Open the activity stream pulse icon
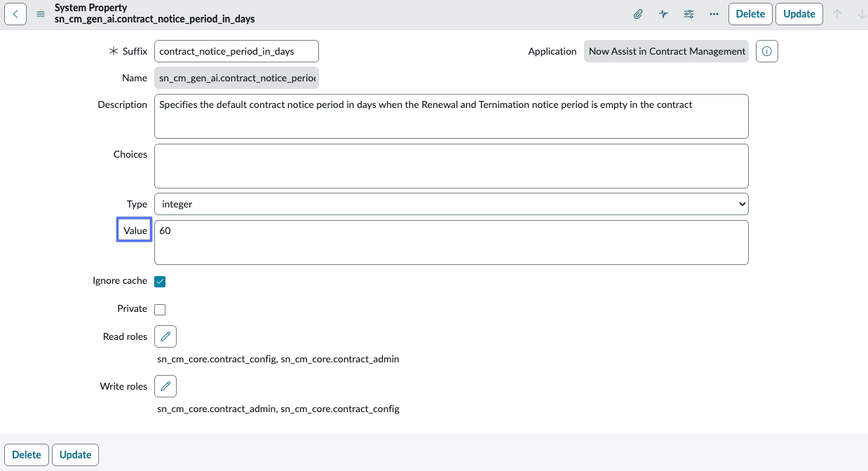Screen dimensions: 868x471 tap(663, 14)
